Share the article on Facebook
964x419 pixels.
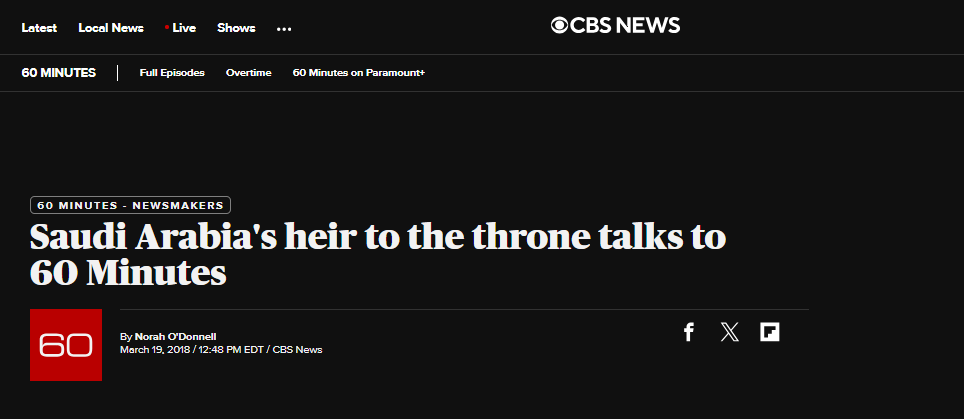click(x=689, y=332)
